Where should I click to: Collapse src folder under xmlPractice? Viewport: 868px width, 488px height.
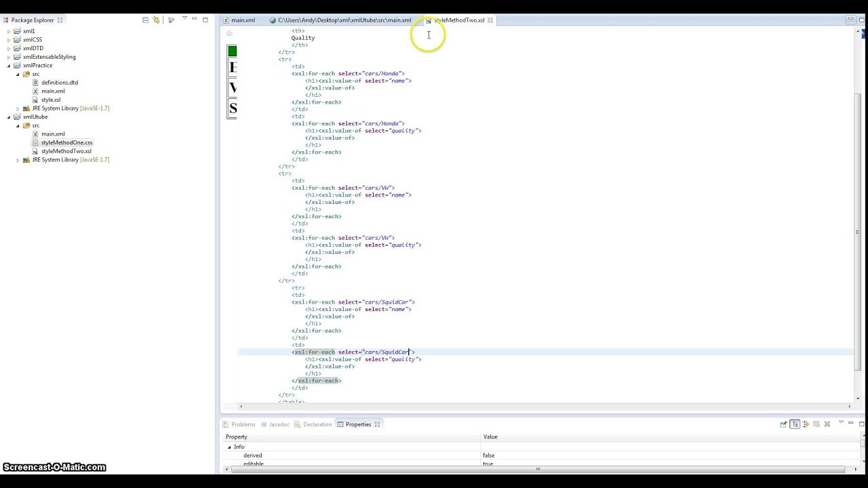pos(18,74)
